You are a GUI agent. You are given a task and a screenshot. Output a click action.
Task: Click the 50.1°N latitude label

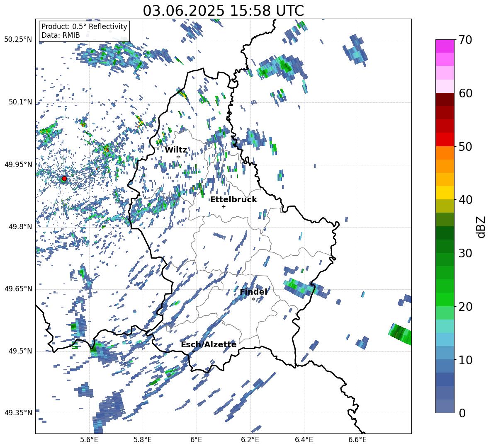pos(21,102)
